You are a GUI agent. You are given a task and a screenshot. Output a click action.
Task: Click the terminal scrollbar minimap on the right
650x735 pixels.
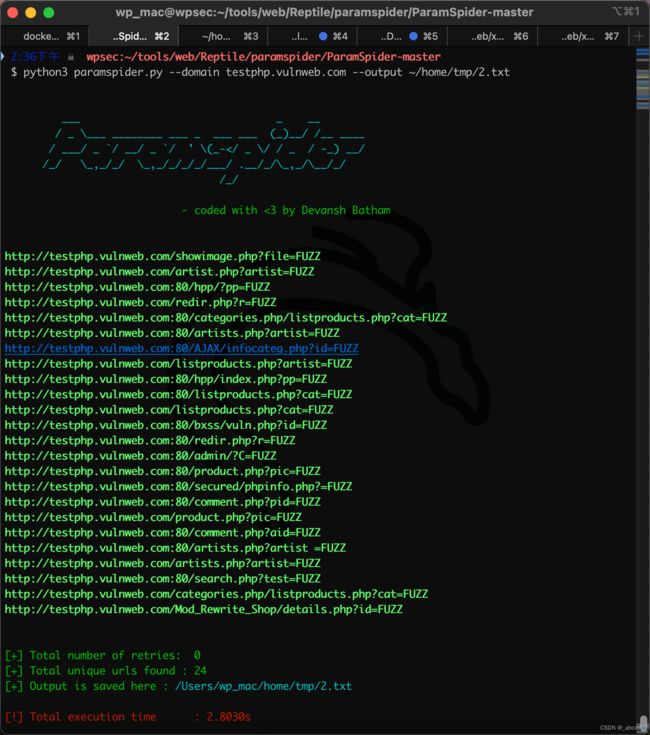point(643,78)
